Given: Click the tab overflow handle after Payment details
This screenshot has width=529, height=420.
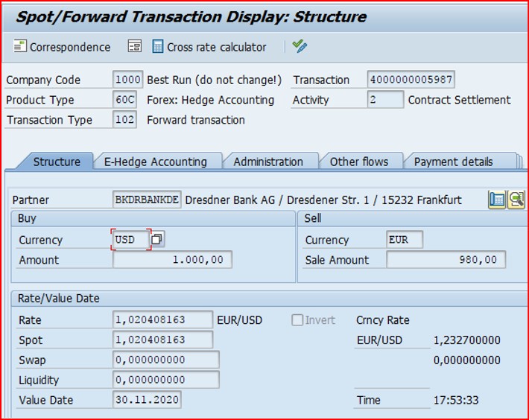Looking at the screenshot, I should point(520,161).
